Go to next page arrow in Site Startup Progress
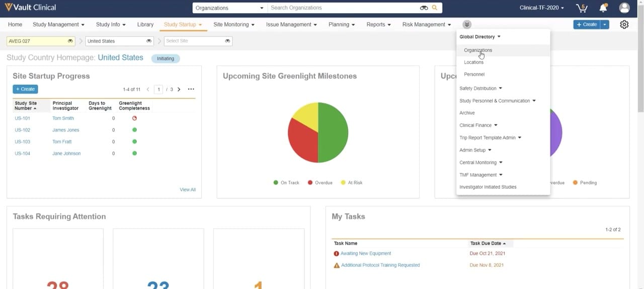The height and width of the screenshot is (289, 644). tap(179, 89)
